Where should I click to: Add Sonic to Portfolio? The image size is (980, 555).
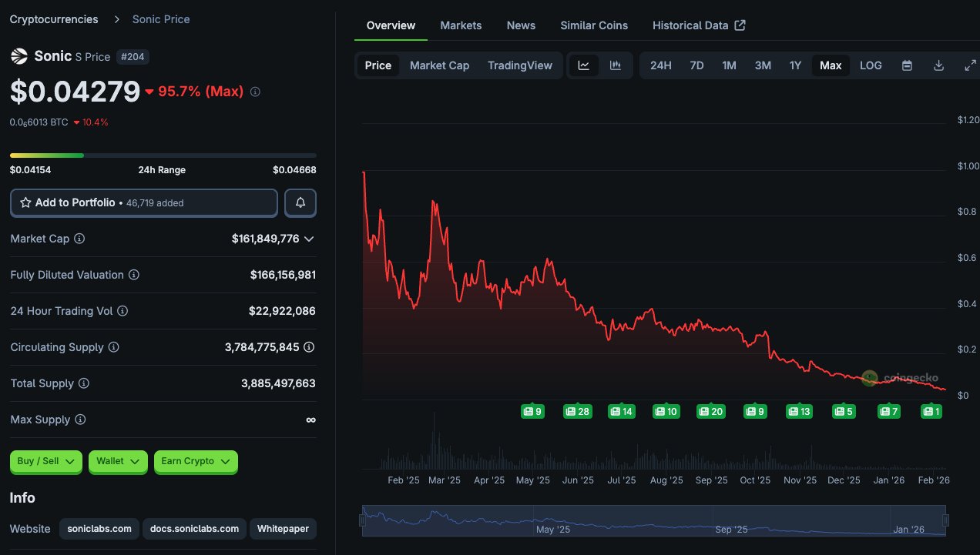click(x=144, y=202)
